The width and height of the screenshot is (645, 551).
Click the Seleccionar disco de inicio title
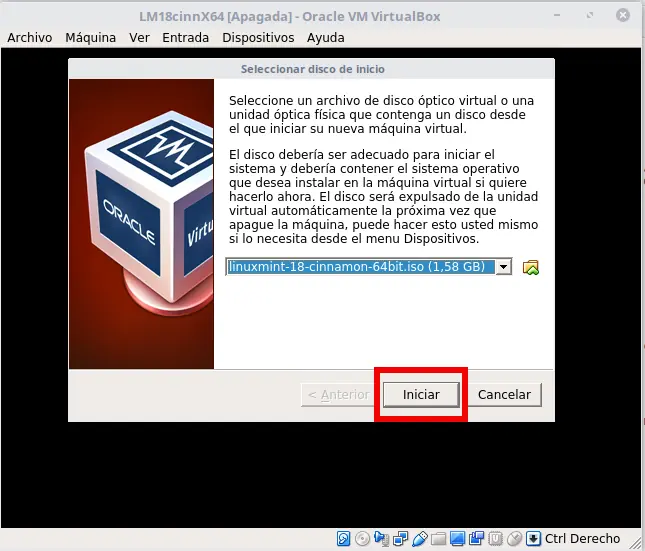point(313,69)
